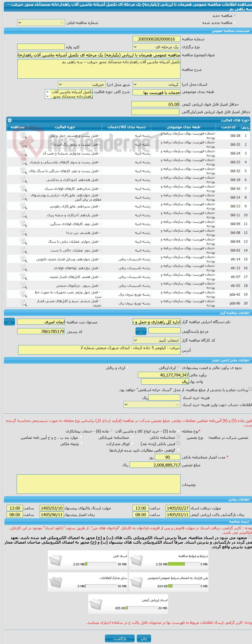
Task: Select ماده (6) خدمات پیمانکاری radio
Action: (112, 431)
